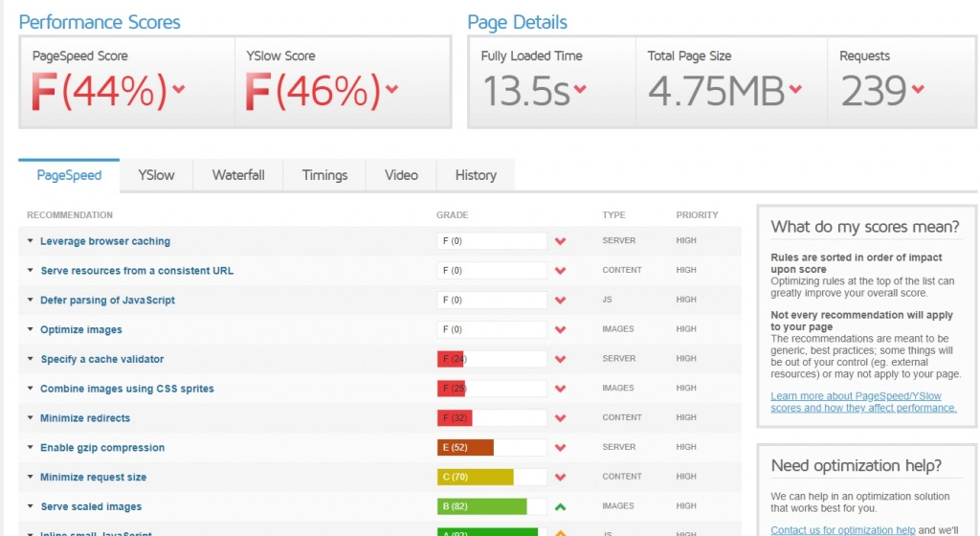The width and height of the screenshot is (980, 536).
Task: Click the PRIORITY column header
Action: [x=697, y=215]
